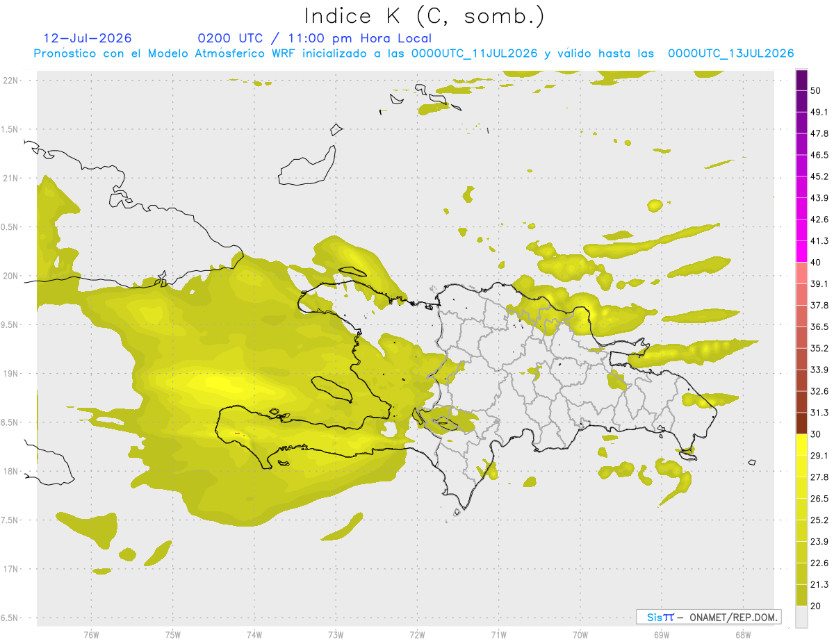Viewport: 834px width, 644px height.
Task: Click the 40 value label on colorbar
Action: pyautogui.click(x=816, y=263)
